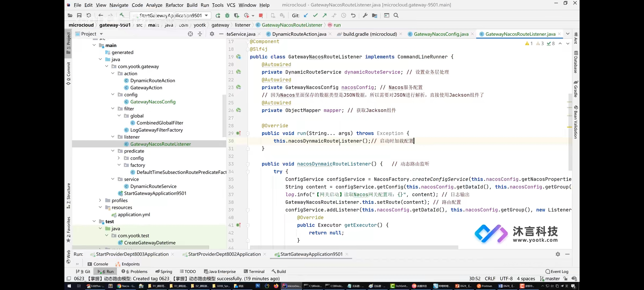Screen dimensions: 644x290
Task: Open the Gradle tool window
Action: [576, 89]
